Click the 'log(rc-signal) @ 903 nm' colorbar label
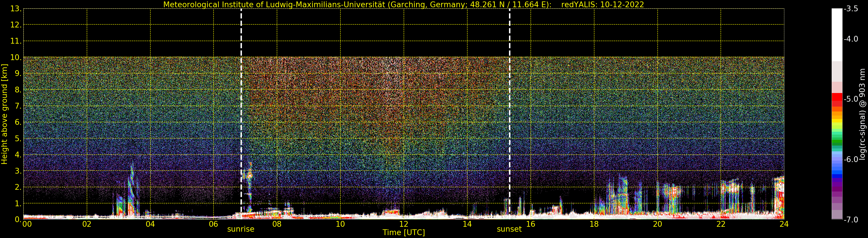Screen dimensions: 868x238 pos(863,114)
